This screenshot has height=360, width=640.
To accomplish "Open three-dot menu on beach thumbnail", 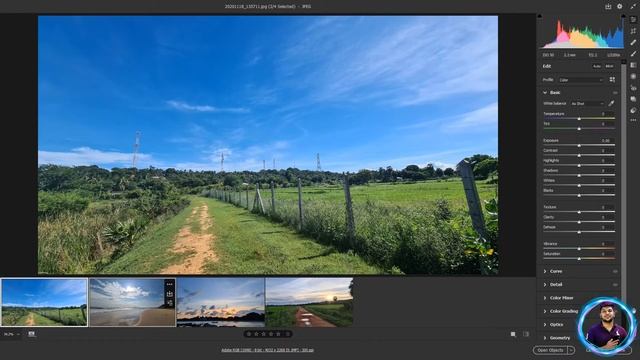I will [x=170, y=284].
